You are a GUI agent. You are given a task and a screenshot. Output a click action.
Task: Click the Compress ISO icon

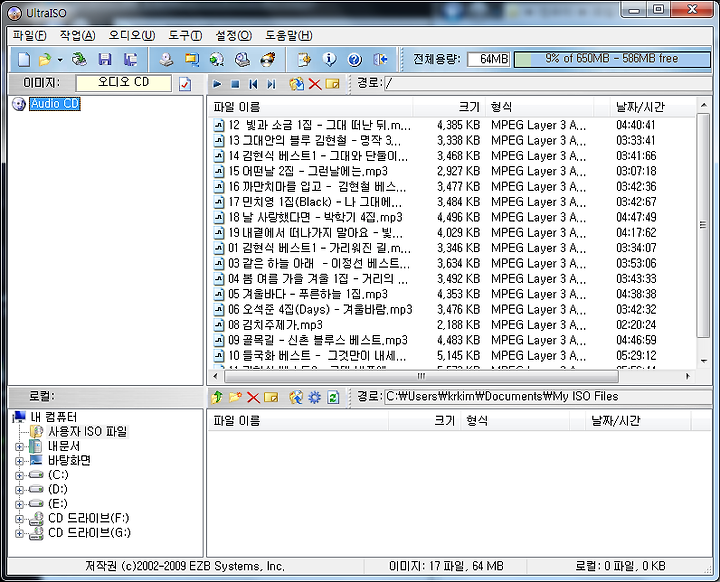point(192,59)
